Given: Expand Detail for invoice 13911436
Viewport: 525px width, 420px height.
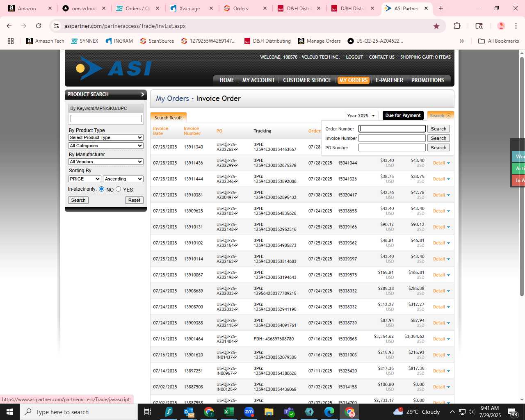Looking at the screenshot, I should pos(441,163).
